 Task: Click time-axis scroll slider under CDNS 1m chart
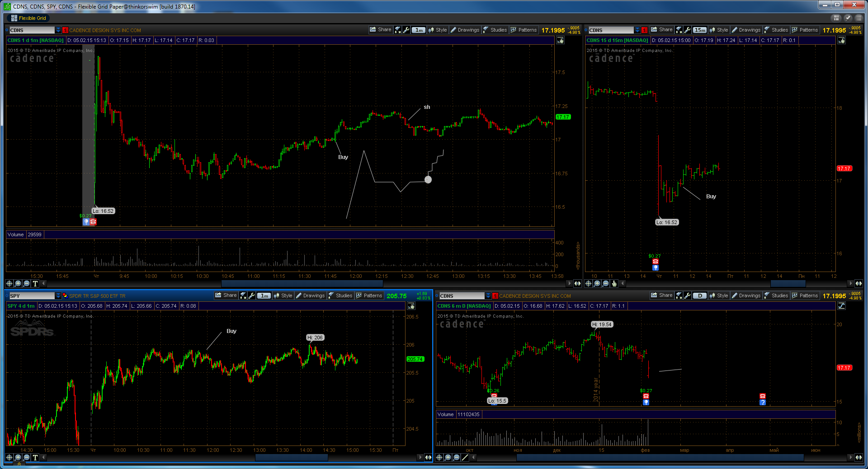(x=302, y=283)
